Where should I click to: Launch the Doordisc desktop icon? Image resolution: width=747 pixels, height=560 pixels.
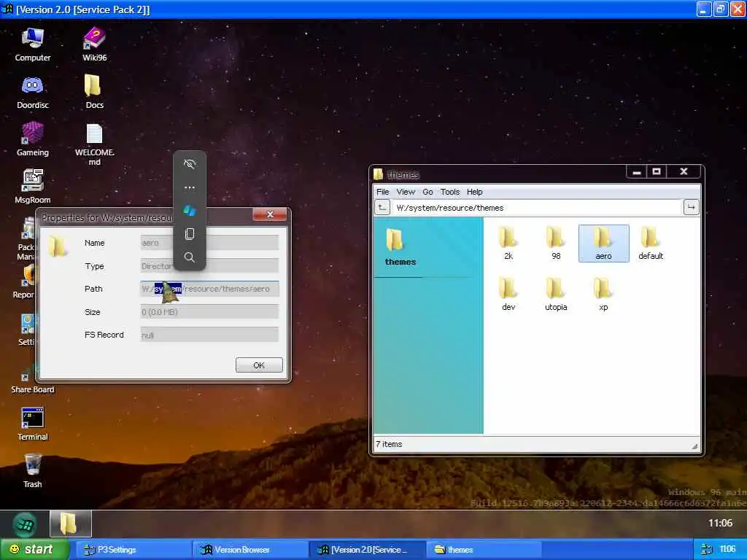coord(32,93)
